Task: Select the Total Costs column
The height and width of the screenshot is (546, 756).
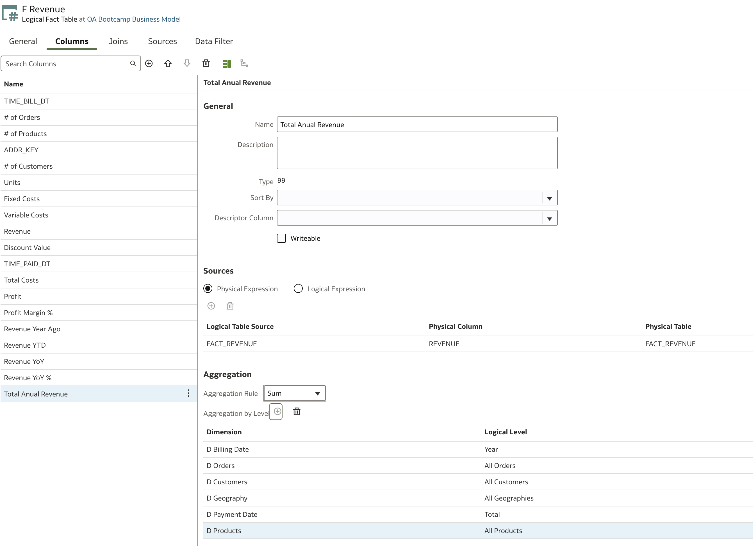Action: tap(99, 281)
